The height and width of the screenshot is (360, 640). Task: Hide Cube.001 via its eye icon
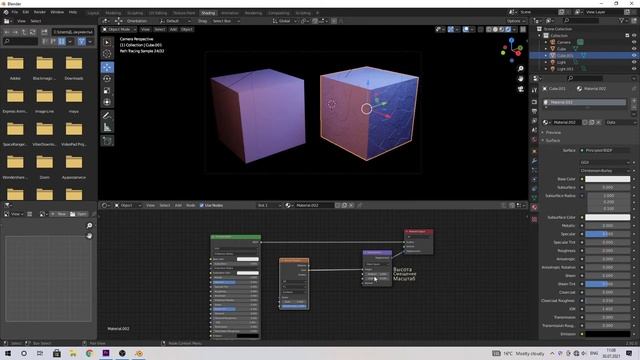click(634, 56)
